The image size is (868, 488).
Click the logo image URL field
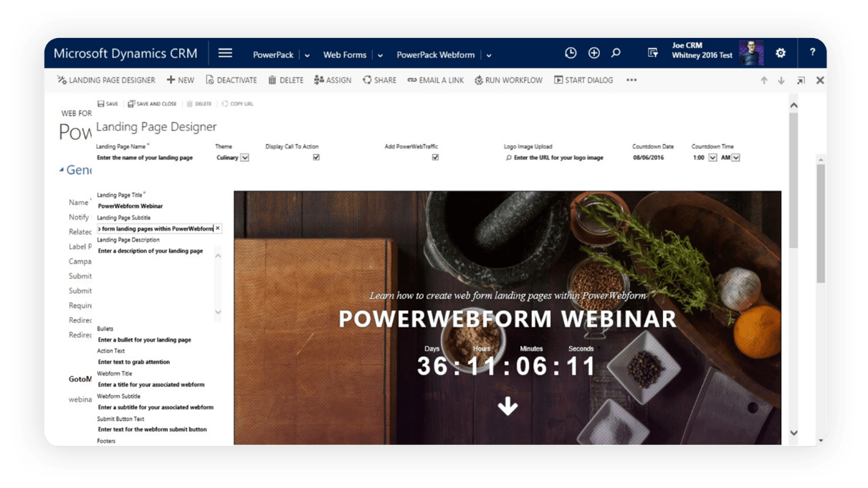tap(558, 158)
